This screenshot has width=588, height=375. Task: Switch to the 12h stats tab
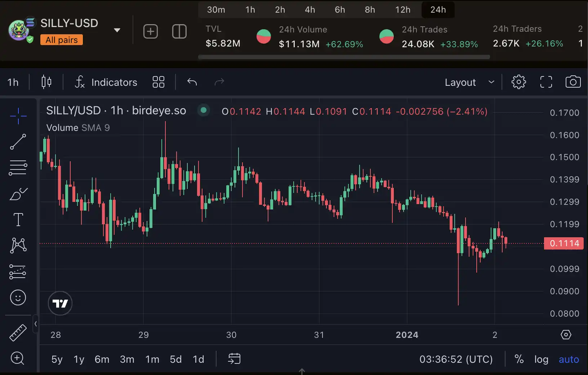tap(402, 10)
